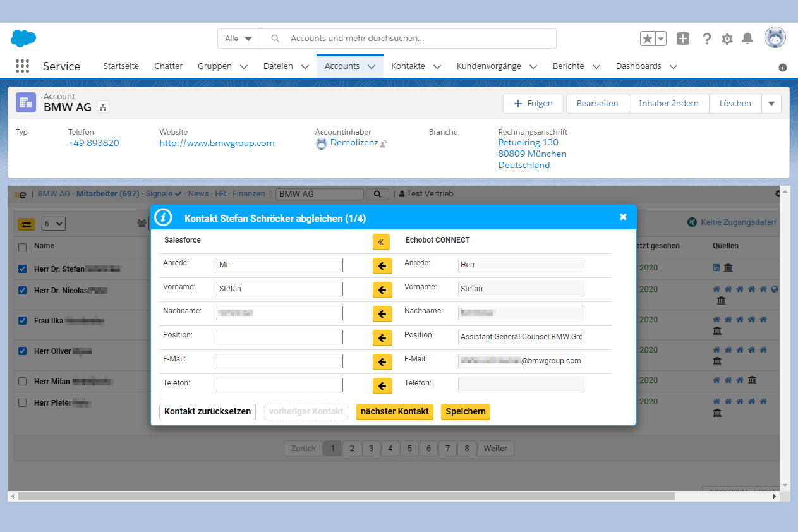Click the Echobot search magnifier icon
This screenshot has height=532, width=798.
click(x=377, y=194)
